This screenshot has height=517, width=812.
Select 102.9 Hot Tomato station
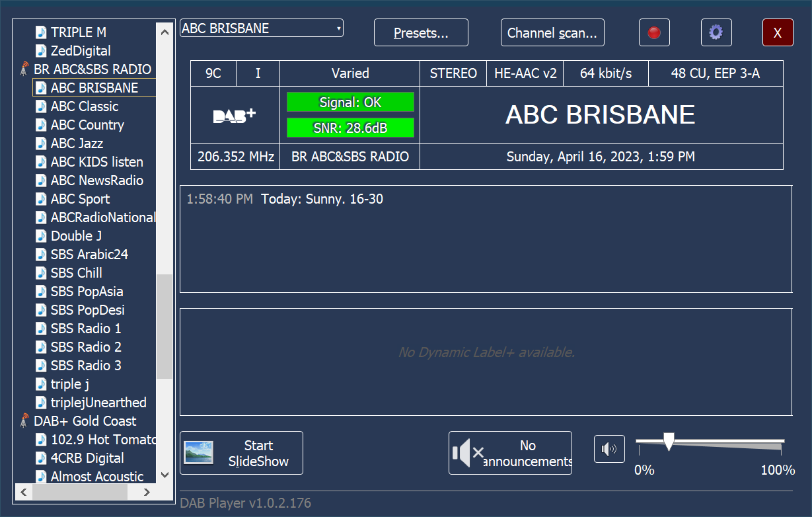[x=103, y=440]
